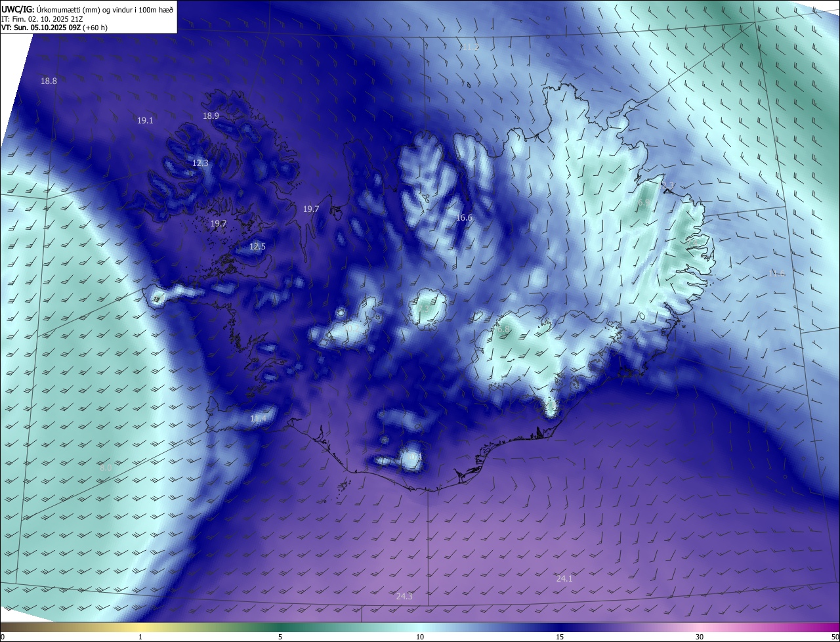This screenshot has height=642, width=840.
Task: Click the 11.6 value label on the map
Action: (777, 273)
